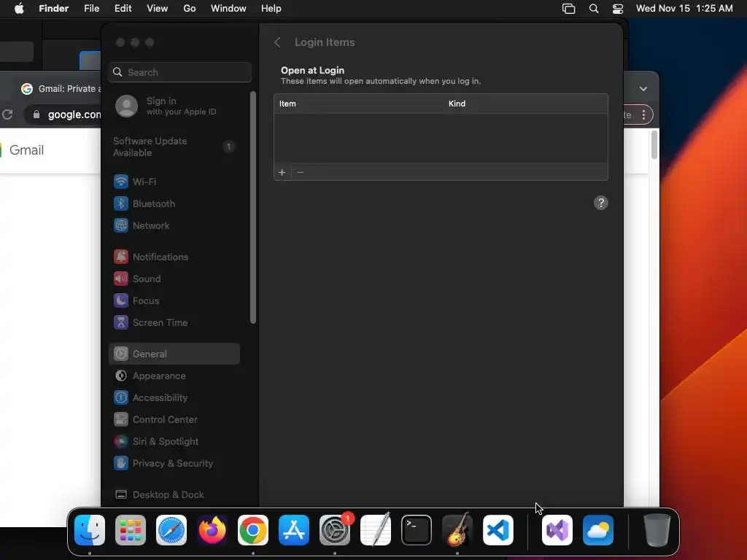Open the Go menu
The height and width of the screenshot is (560, 747).
pos(190,9)
